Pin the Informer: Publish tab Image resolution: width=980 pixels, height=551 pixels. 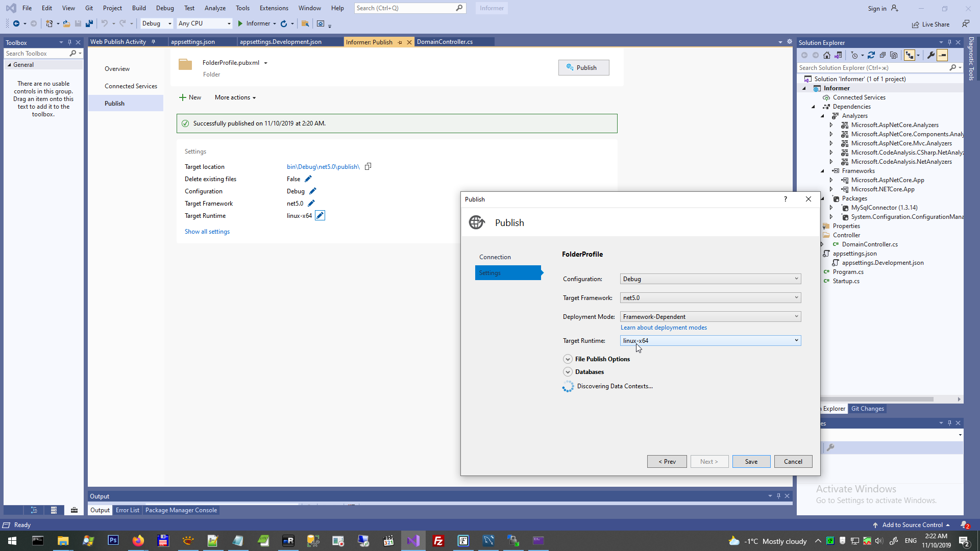400,42
